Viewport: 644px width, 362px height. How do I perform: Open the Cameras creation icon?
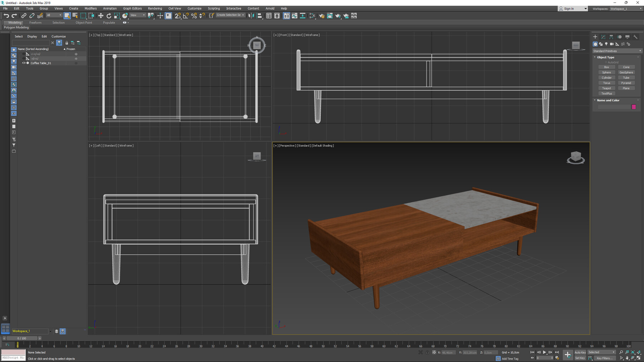[612, 44]
